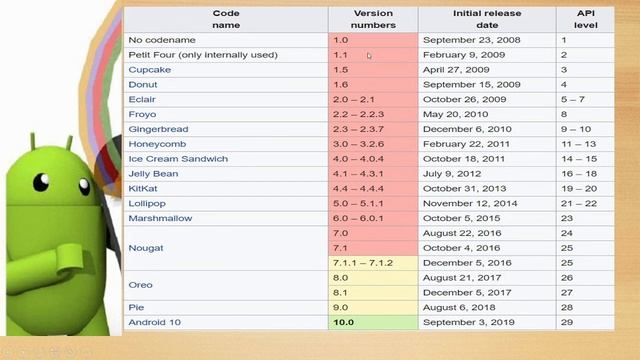Open the Gingerbread link
This screenshot has width=640, height=360.
tap(158, 129)
